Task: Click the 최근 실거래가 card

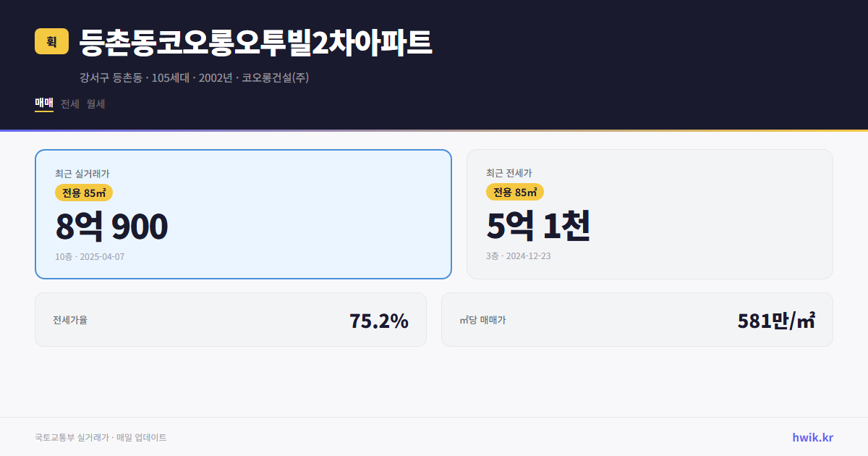Action: click(x=243, y=214)
